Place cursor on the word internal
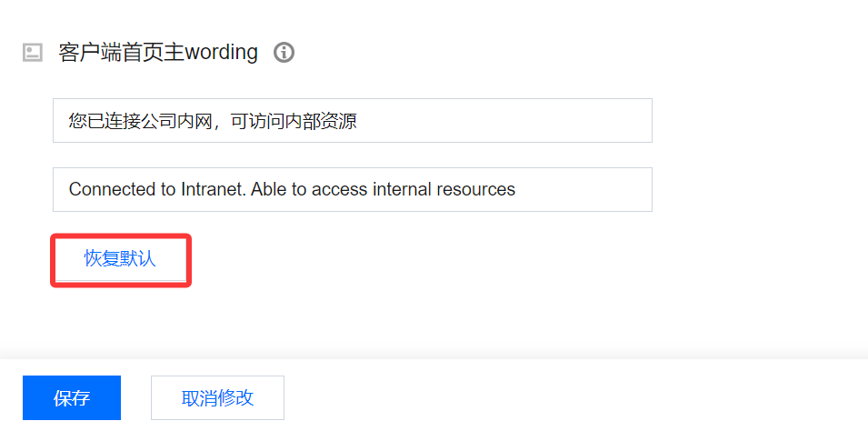Screen dimensions: 868x431 pos(403,189)
